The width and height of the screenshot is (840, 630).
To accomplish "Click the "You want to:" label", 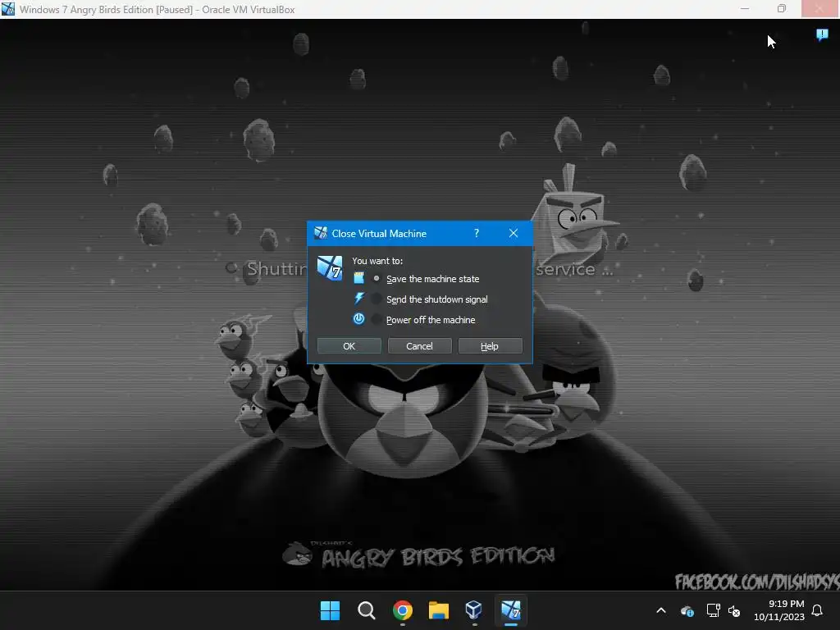I will [377, 261].
